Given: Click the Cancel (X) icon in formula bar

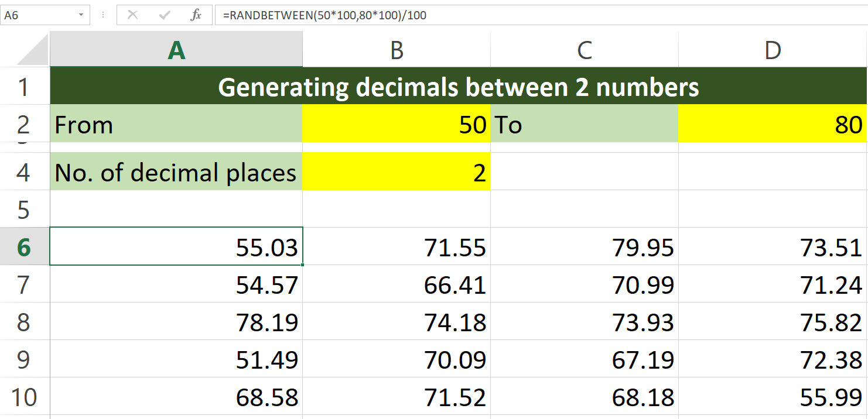Looking at the screenshot, I should coord(134,15).
